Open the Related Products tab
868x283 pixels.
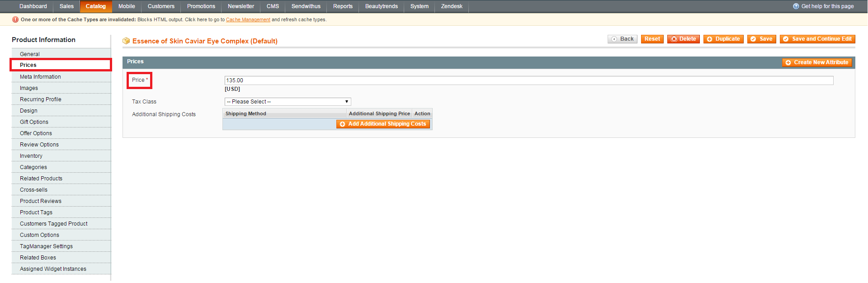[x=61, y=179]
